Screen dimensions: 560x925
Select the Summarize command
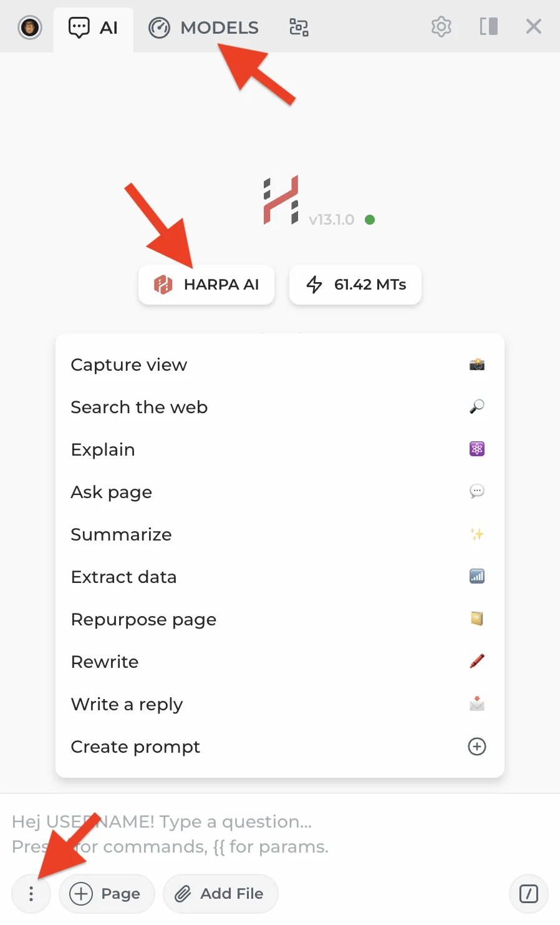(x=121, y=534)
